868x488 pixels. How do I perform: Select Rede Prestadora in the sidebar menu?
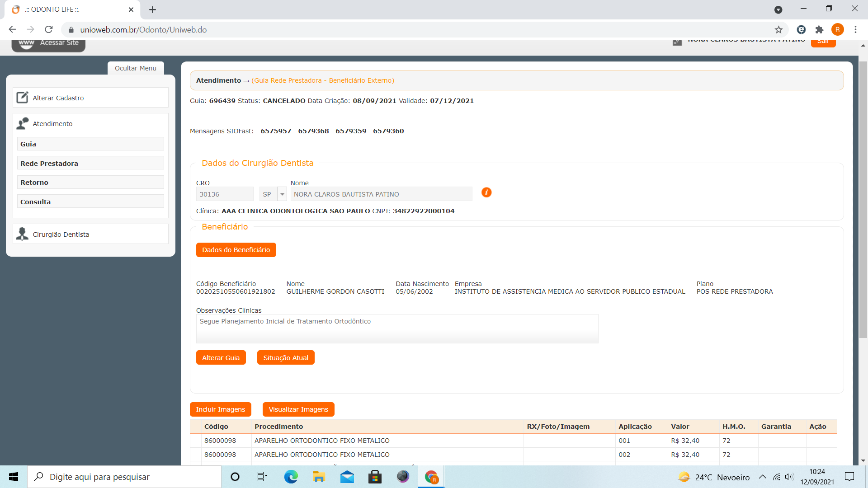point(90,164)
